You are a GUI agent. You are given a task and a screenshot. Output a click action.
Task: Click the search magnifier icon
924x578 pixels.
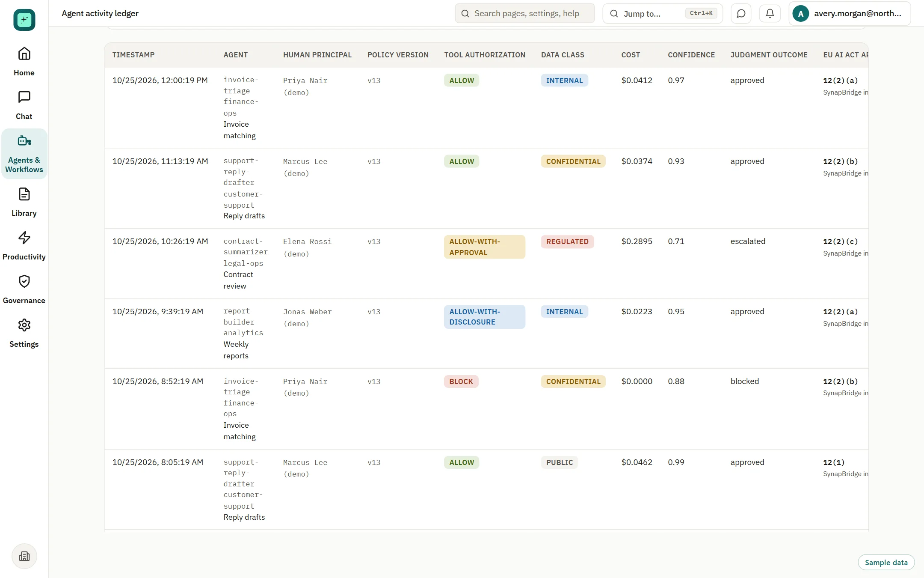click(465, 13)
